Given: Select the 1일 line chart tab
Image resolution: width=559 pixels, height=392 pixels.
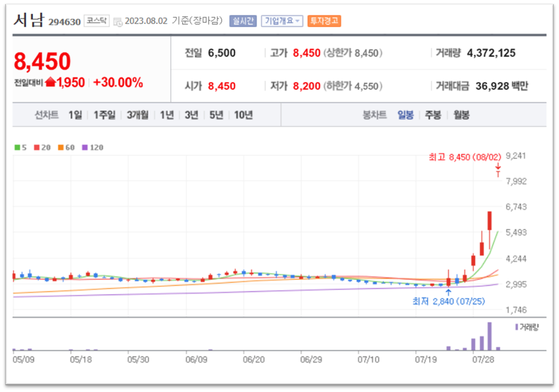Looking at the screenshot, I should pos(75,115).
